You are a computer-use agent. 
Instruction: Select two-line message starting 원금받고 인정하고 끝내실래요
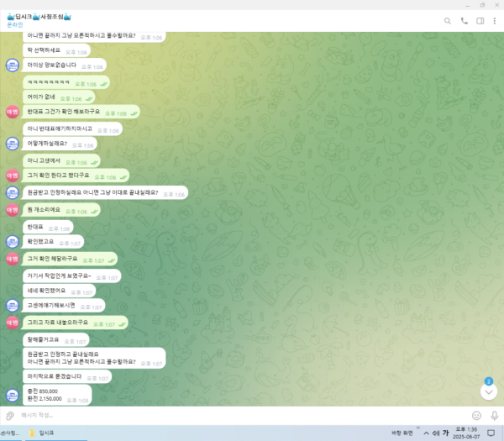click(94, 358)
